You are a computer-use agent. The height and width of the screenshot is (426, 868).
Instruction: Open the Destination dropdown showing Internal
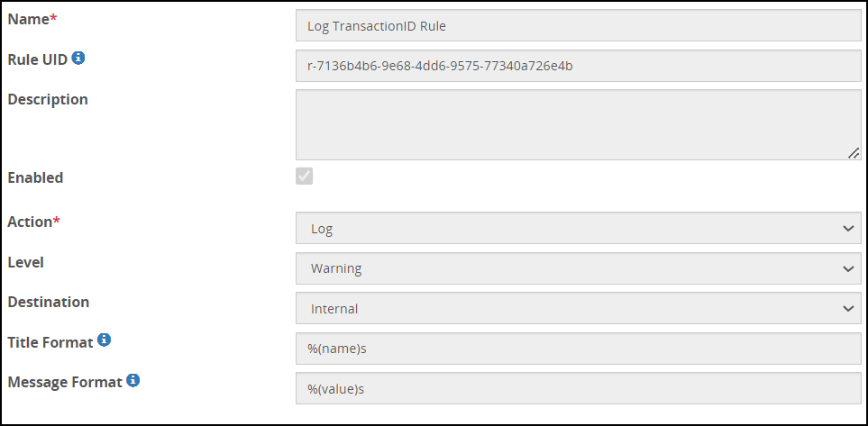[x=578, y=308]
